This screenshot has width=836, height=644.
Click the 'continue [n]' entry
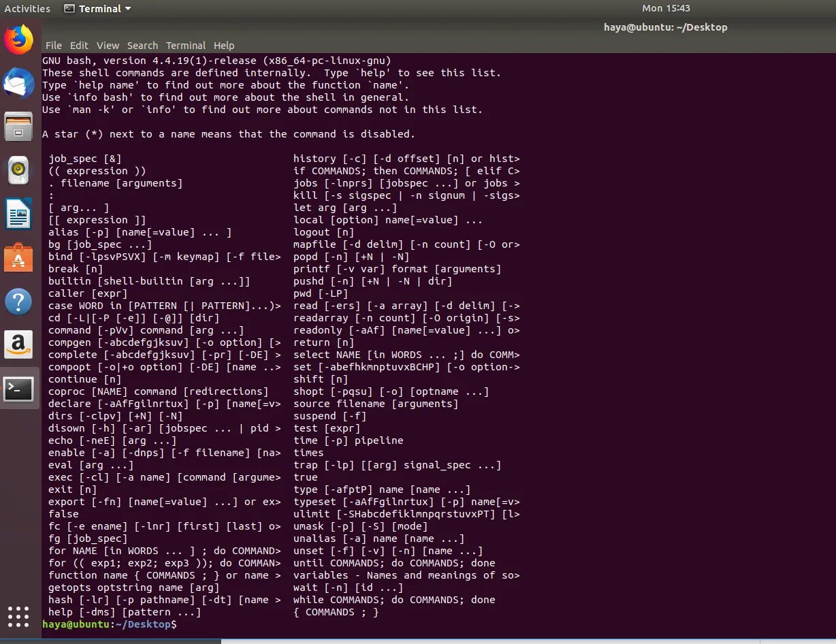tap(85, 379)
